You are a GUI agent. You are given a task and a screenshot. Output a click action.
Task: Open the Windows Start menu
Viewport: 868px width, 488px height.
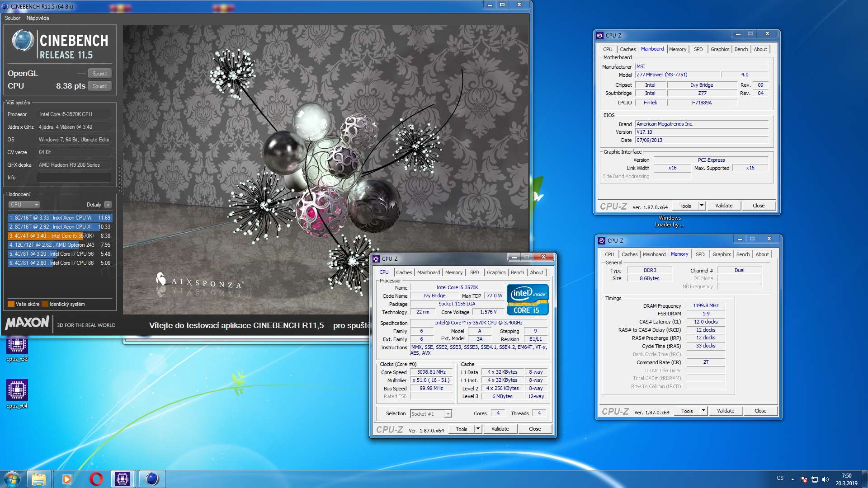tap(12, 479)
